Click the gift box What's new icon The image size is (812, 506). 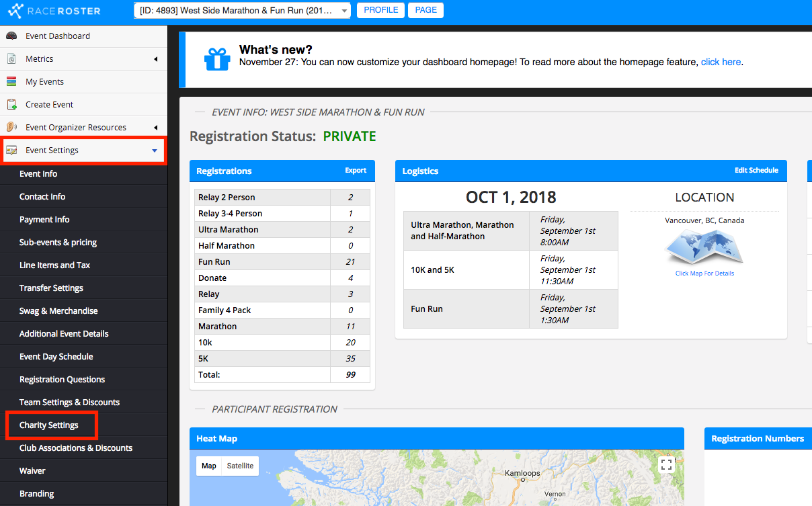[217, 58]
